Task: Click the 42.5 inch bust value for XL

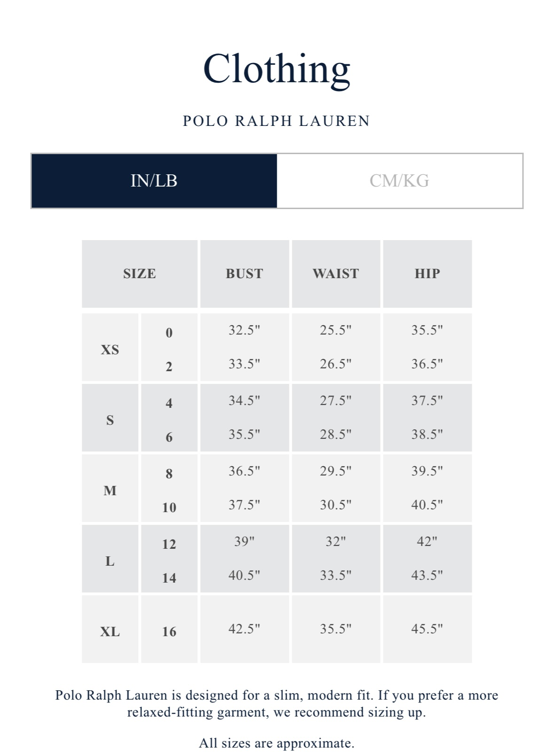Action: [x=244, y=628]
